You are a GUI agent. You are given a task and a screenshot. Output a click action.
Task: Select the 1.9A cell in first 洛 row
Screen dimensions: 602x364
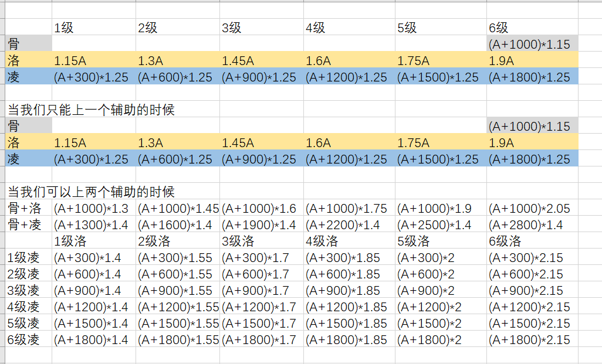tap(532, 60)
